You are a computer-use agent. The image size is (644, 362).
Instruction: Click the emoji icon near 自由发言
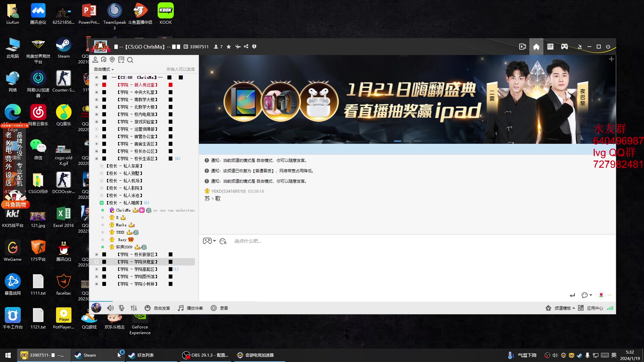[148, 308]
